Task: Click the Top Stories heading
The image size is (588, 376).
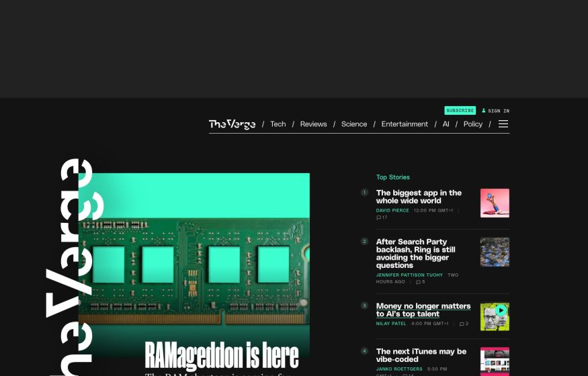Action: click(392, 177)
